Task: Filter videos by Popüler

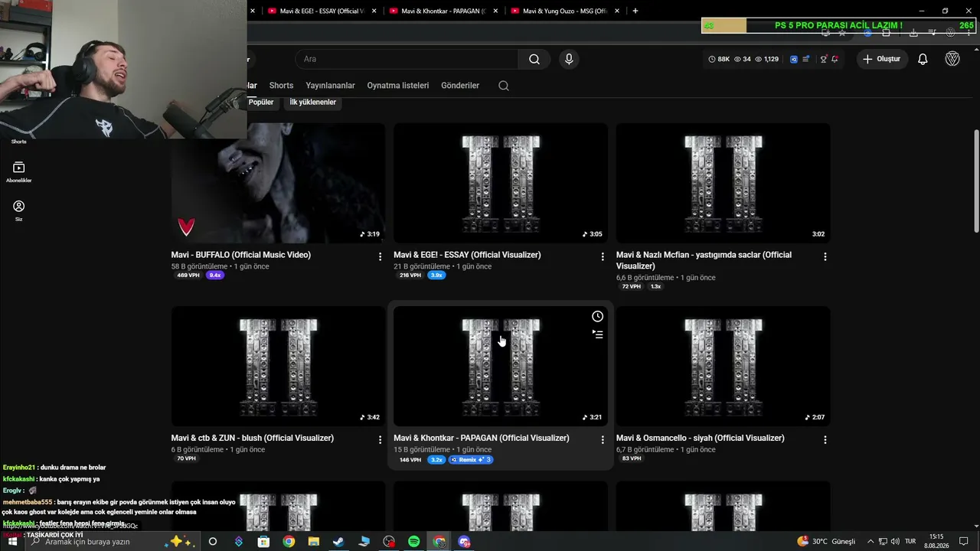Action: [x=260, y=103]
